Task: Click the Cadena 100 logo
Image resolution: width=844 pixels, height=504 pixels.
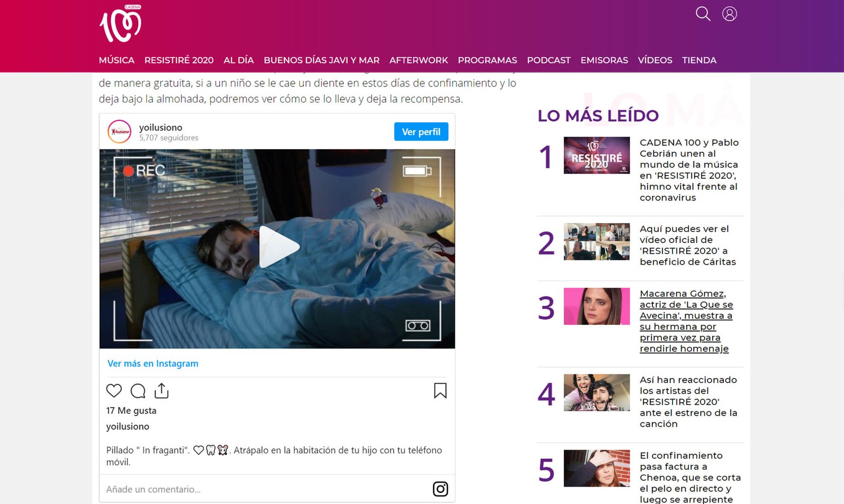Action: click(121, 24)
